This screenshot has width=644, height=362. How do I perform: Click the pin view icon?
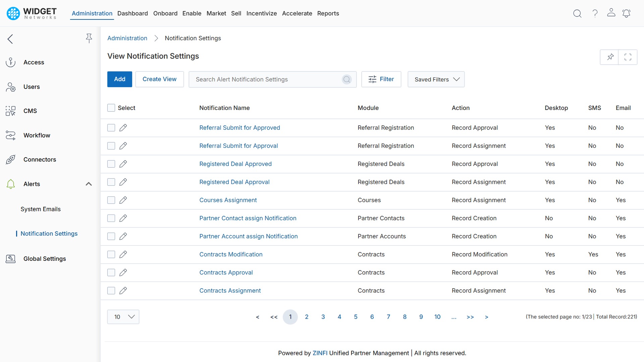(x=610, y=57)
